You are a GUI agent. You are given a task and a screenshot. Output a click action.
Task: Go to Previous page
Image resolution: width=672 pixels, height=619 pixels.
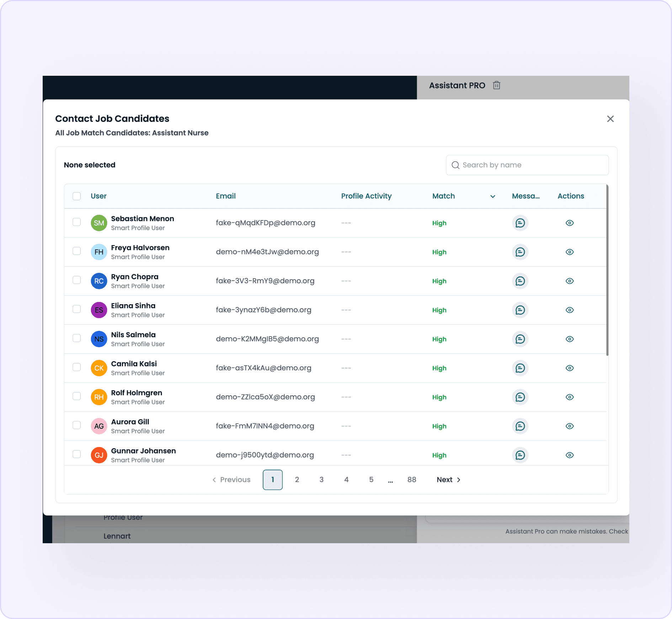tap(231, 480)
